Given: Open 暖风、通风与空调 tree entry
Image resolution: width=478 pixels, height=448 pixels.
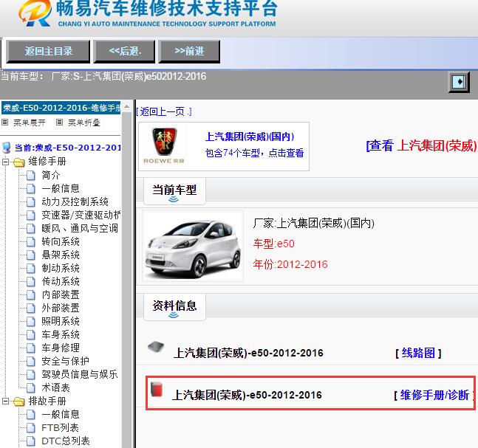Looking at the screenshot, I should pyautogui.click(x=80, y=228).
